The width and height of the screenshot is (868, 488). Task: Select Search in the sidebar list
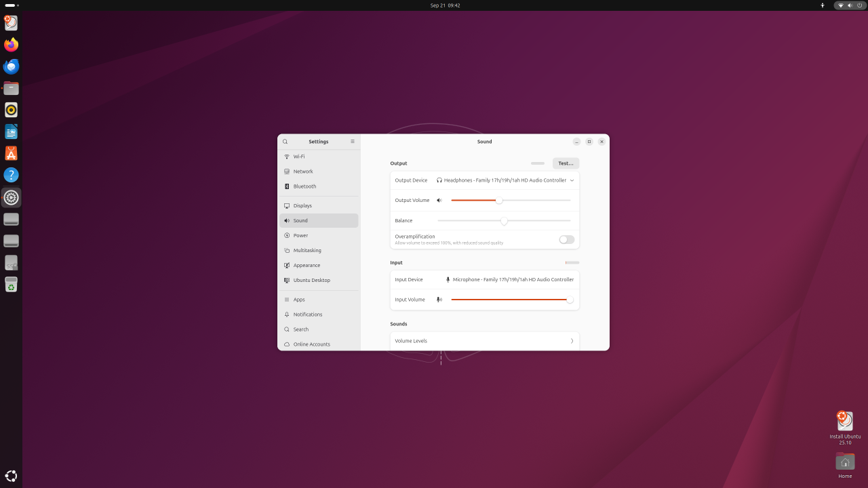pos(319,329)
